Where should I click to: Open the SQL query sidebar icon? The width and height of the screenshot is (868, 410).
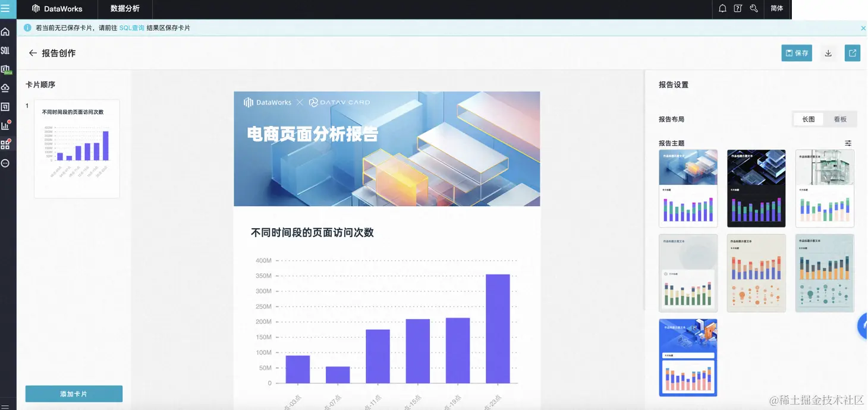(x=5, y=51)
